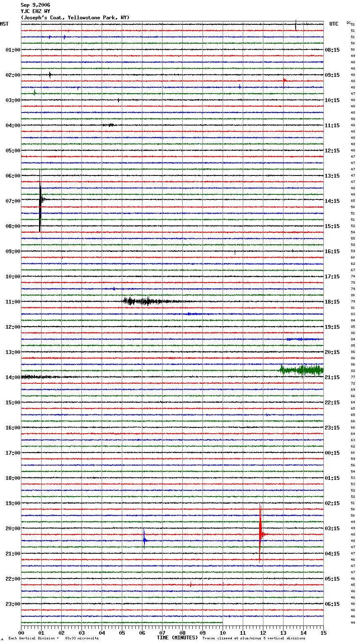Select the 'MST' timezone label
The height and width of the screenshot is (644, 357).
pyautogui.click(x=4, y=24)
